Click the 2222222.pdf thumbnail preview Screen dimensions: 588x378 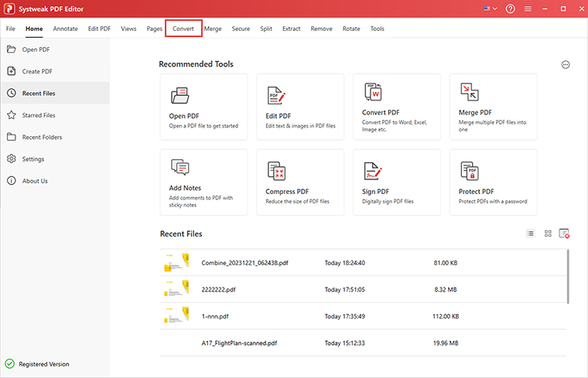(176, 288)
